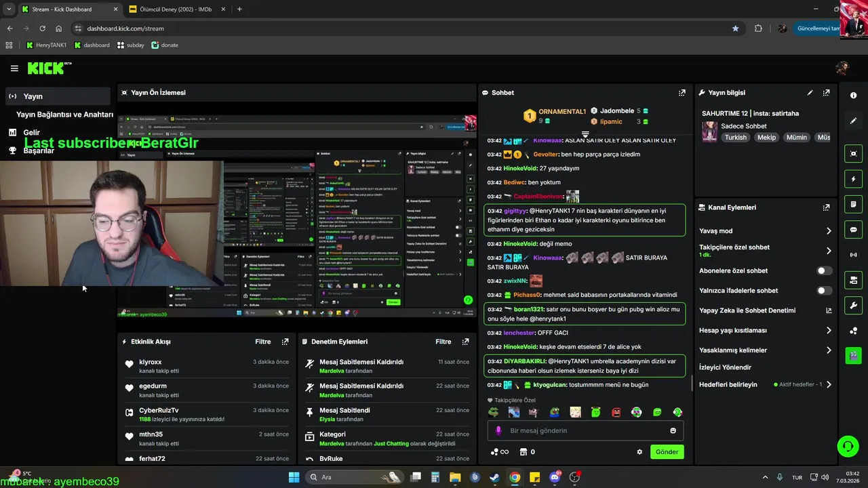Viewport: 868px width, 488px height.
Task: Open Steam from the taskbar
Action: (495, 477)
